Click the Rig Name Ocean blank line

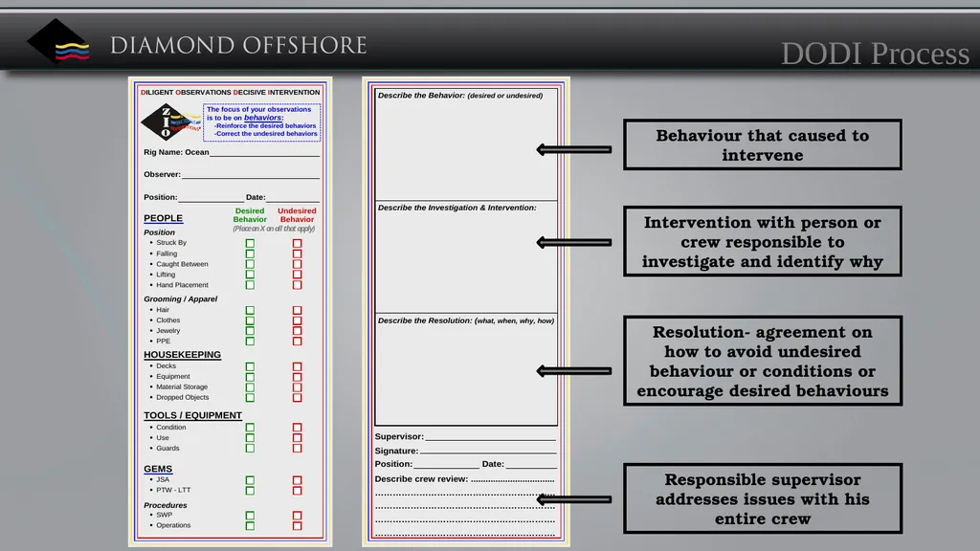264,154
